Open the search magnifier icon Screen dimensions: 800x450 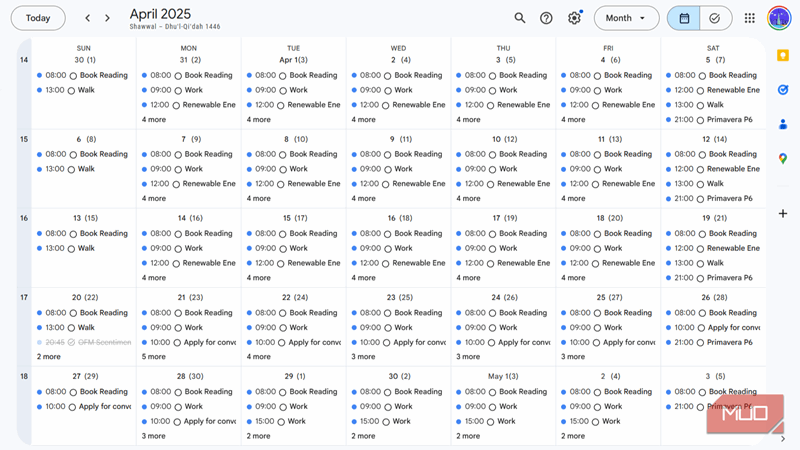point(520,18)
